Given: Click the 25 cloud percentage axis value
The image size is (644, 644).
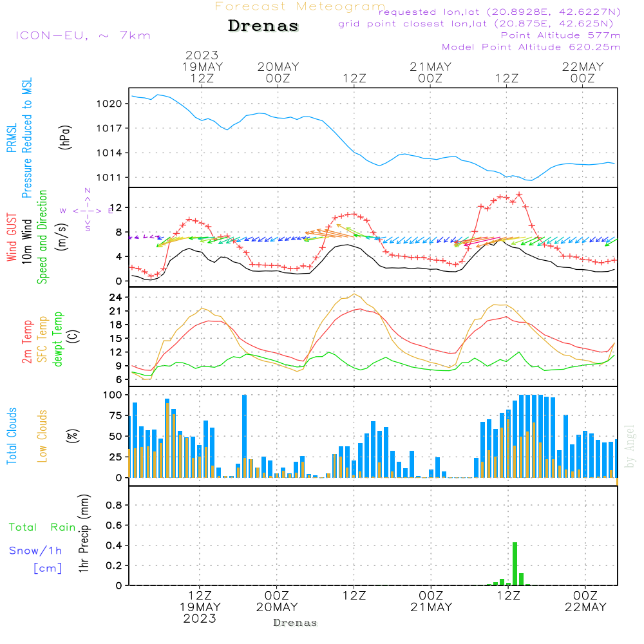Looking at the screenshot, I should point(115,457).
